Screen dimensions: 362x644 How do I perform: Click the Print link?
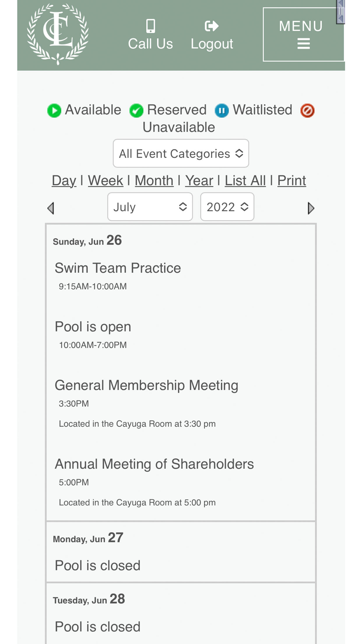[x=292, y=180]
